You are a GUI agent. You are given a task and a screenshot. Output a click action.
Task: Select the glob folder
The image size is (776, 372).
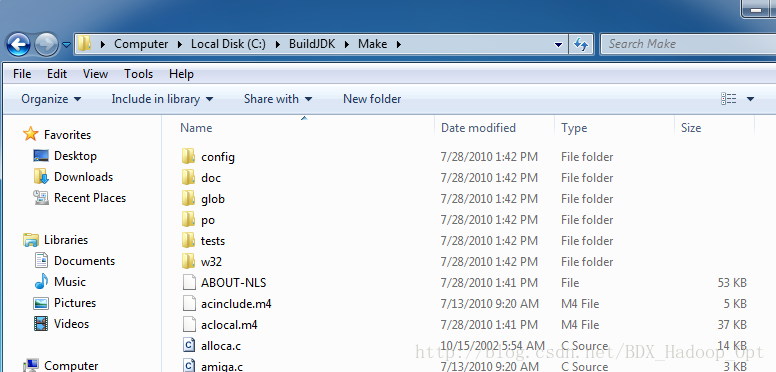pos(213,199)
